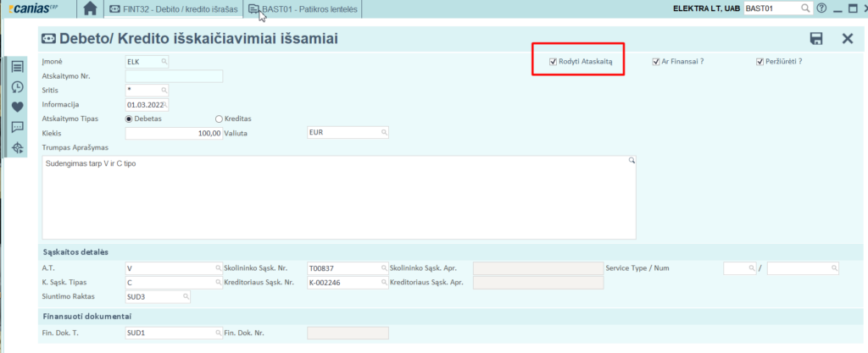
Task: Click the Atskaitymo Nr. input field
Action: (174, 76)
